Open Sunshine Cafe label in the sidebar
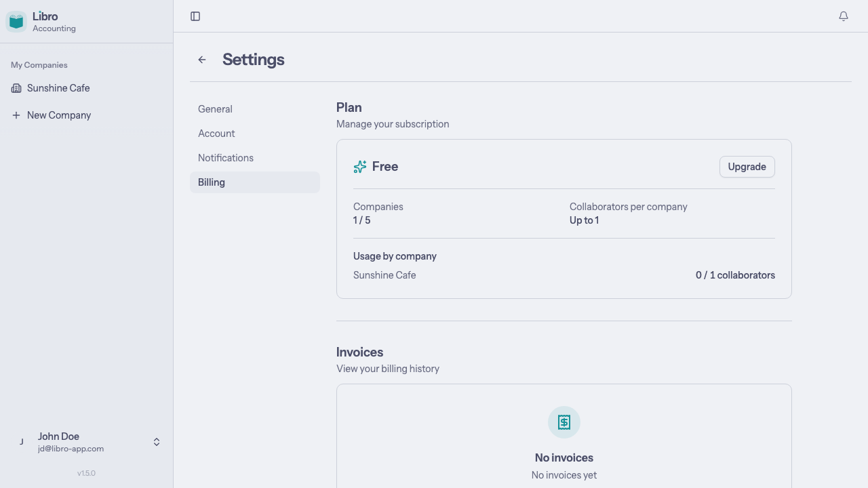The image size is (868, 488). 58,88
